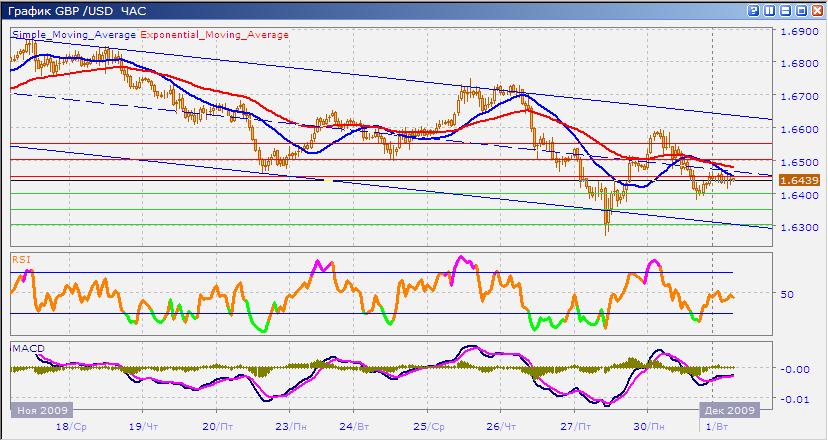This screenshot has height=441, width=828.
Task: Click the current price tag 1.6439
Action: tap(793, 179)
